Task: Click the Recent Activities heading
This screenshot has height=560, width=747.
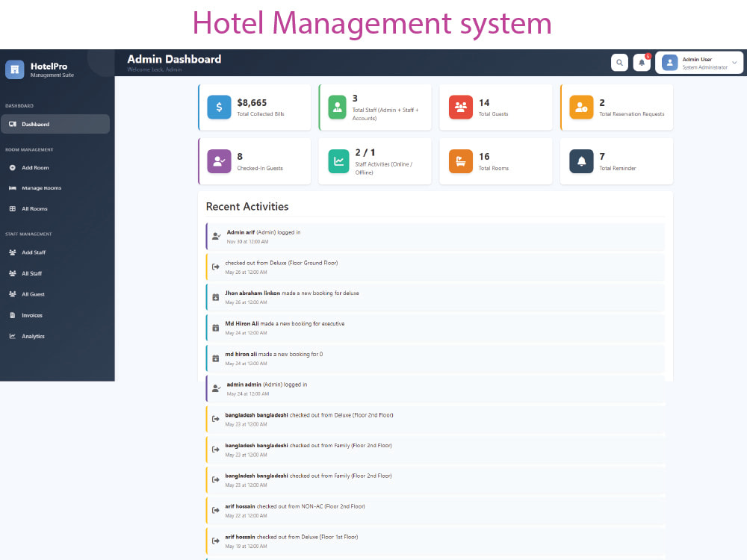Action: [247, 207]
